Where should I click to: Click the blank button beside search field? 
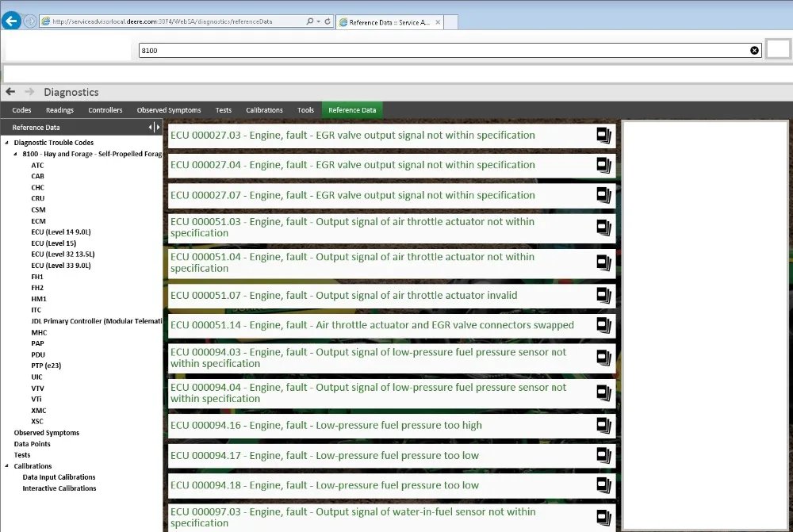(x=778, y=50)
